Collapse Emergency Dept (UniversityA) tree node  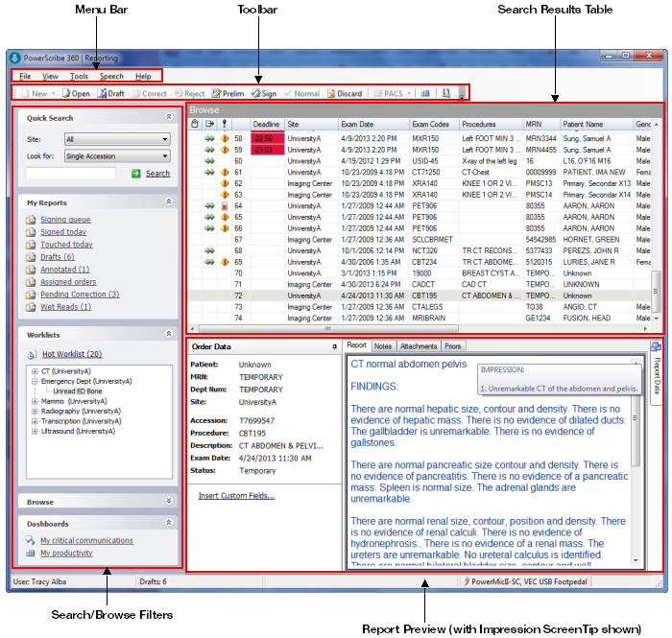35,381
